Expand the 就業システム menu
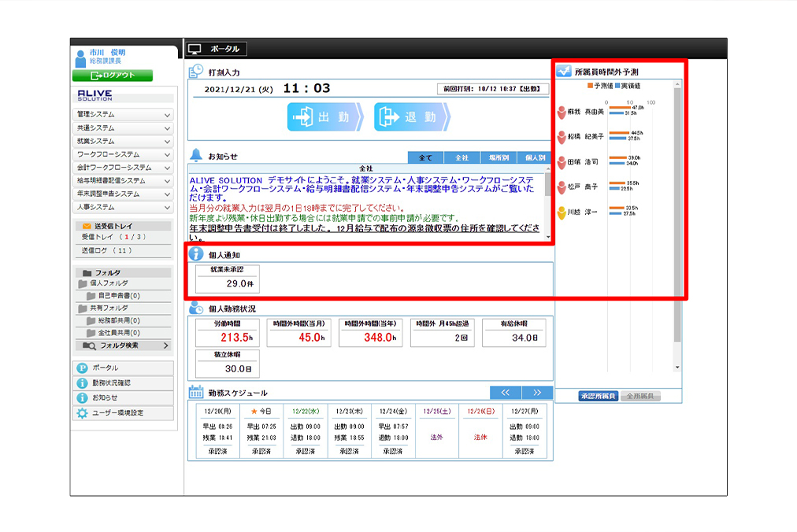This screenshot has height=532, width=797. 123,141
